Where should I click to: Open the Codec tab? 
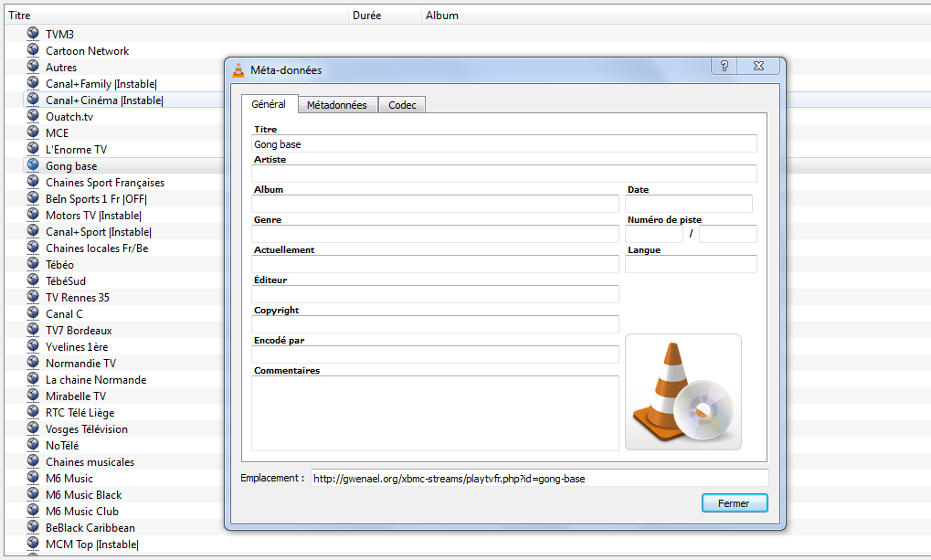tap(402, 105)
